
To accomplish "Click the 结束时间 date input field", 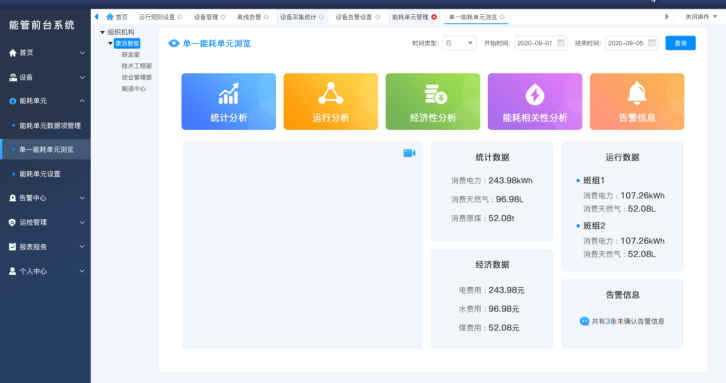I will (631, 43).
